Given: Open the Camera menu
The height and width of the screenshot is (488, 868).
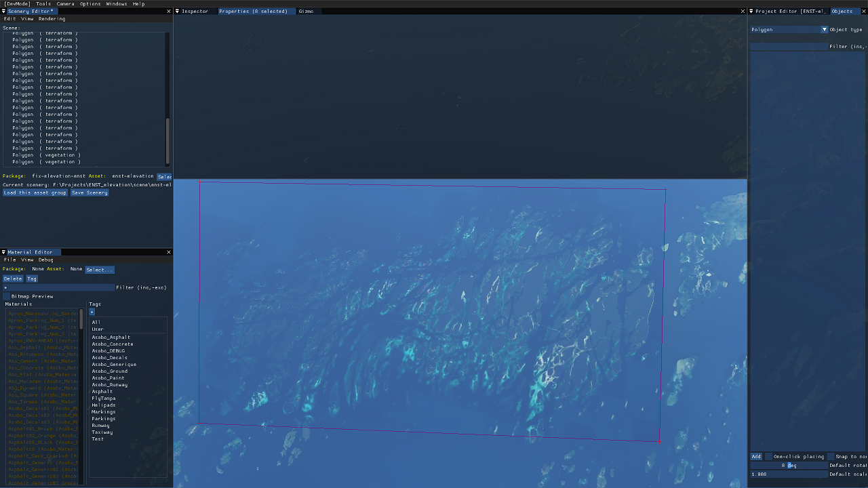Looking at the screenshot, I should [65, 4].
